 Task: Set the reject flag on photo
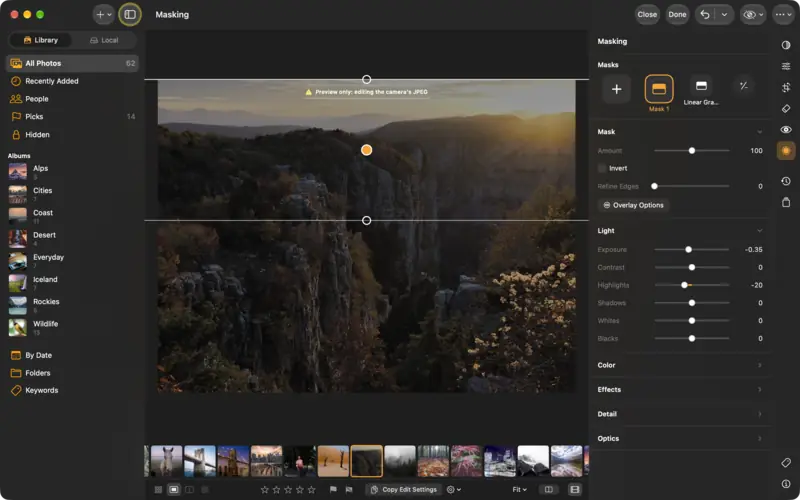(x=349, y=489)
